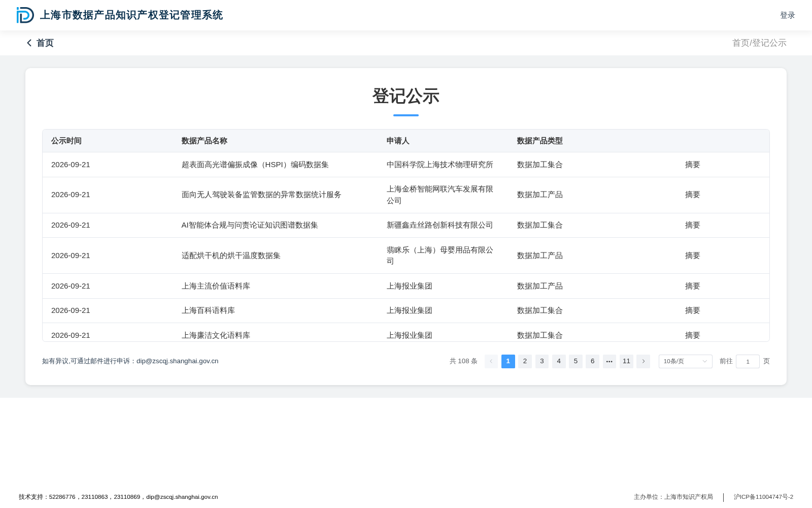
Task: Open the 10条/页 page size dropdown
Action: [686, 361]
